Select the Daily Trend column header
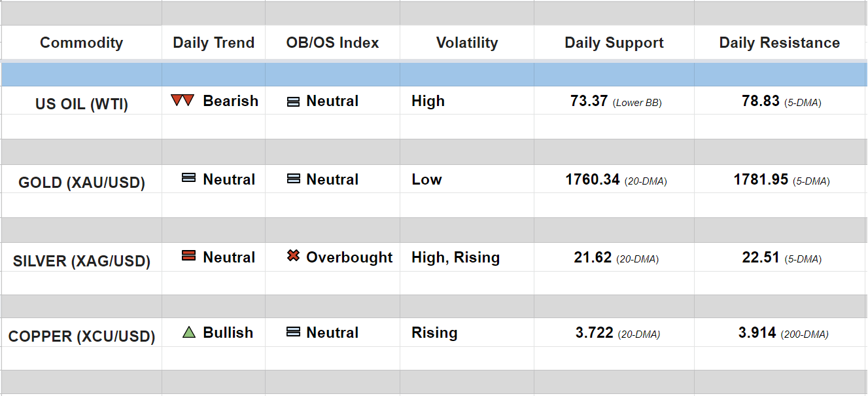This screenshot has height=396, width=868. click(213, 43)
